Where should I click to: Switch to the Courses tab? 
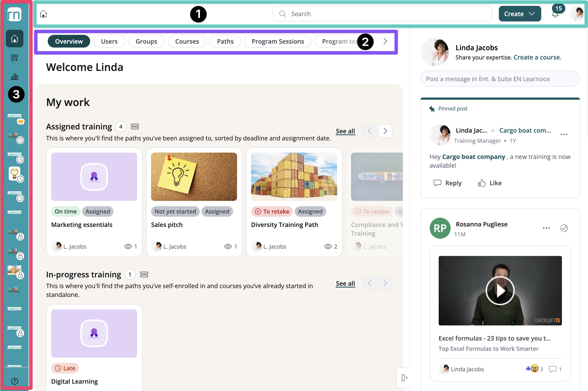(187, 41)
